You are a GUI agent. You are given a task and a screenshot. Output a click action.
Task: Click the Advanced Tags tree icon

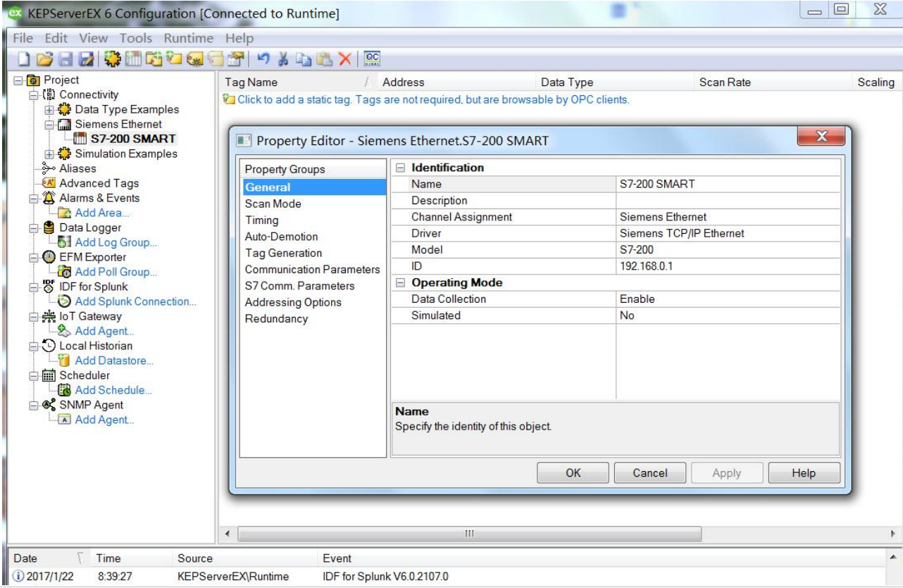(x=49, y=183)
